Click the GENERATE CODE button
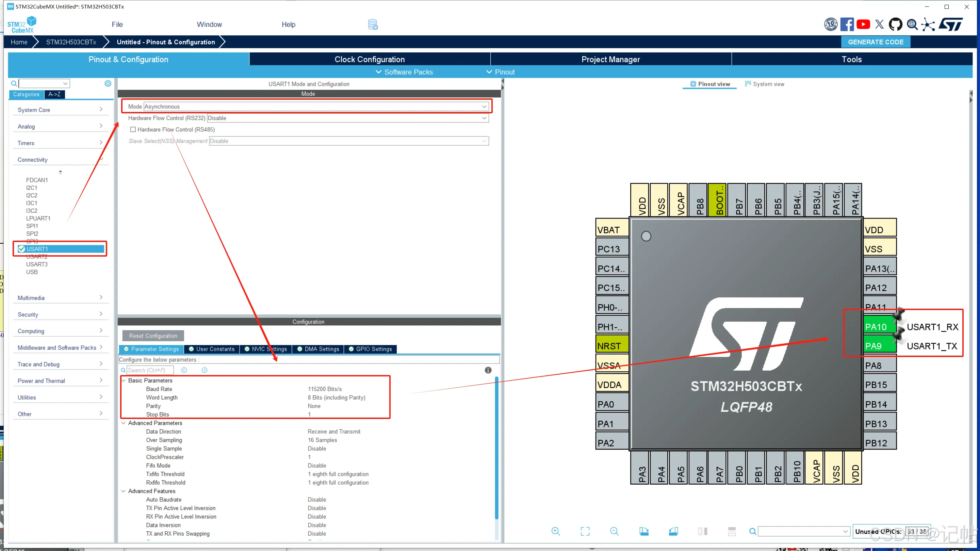 [x=876, y=42]
